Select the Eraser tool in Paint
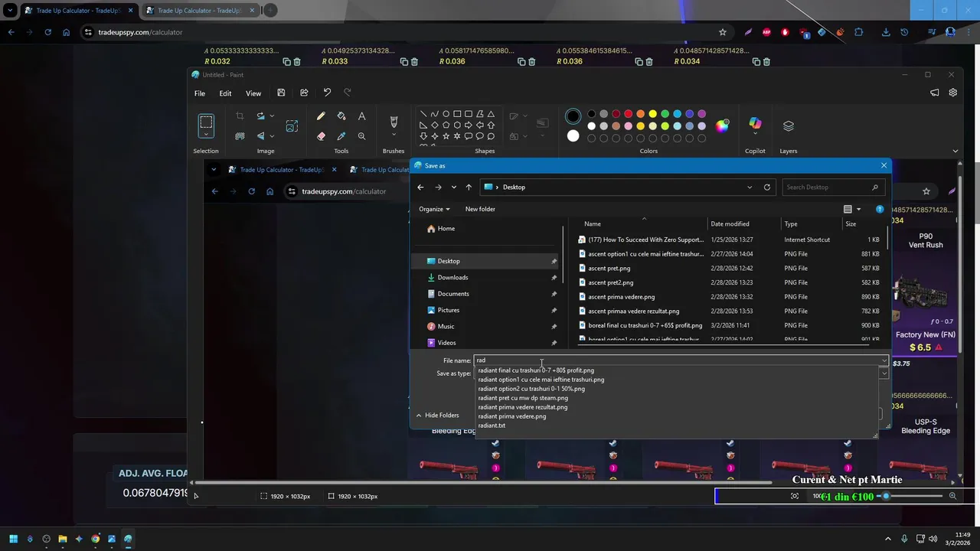This screenshot has height=551, width=980. pyautogui.click(x=321, y=136)
